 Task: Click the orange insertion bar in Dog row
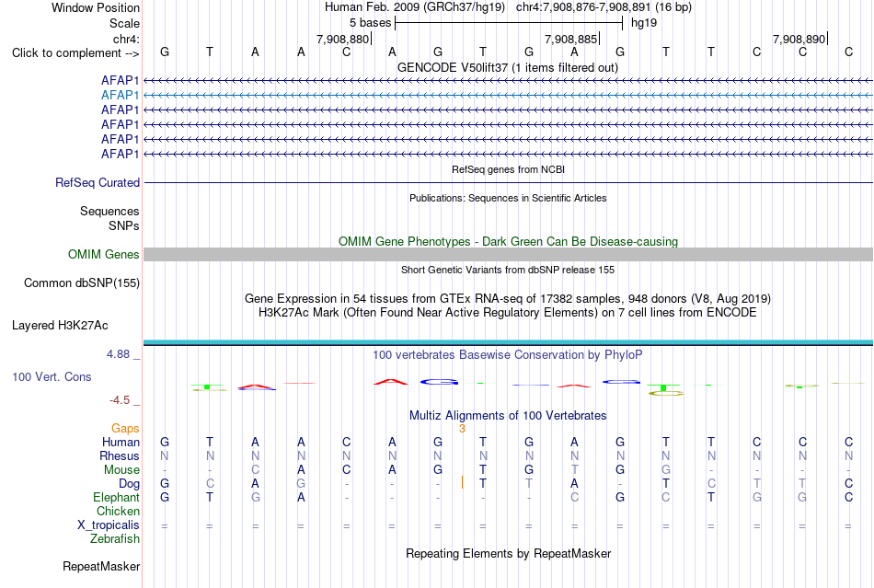pyautogui.click(x=462, y=483)
